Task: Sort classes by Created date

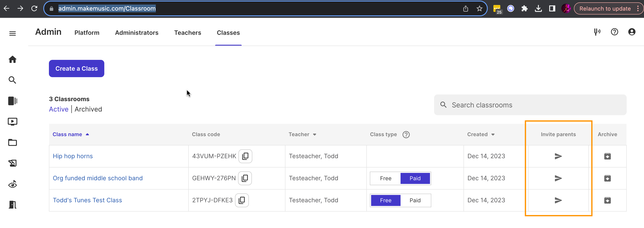Action: coord(480,134)
